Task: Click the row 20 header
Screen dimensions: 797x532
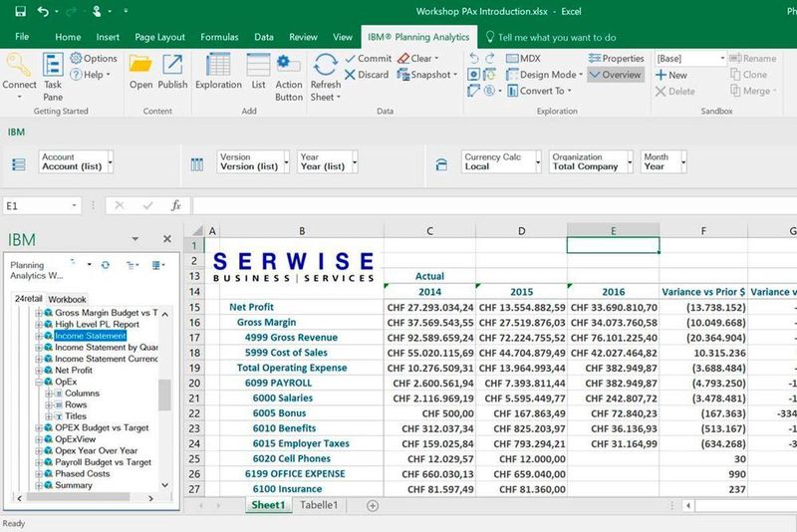Action: [194, 384]
